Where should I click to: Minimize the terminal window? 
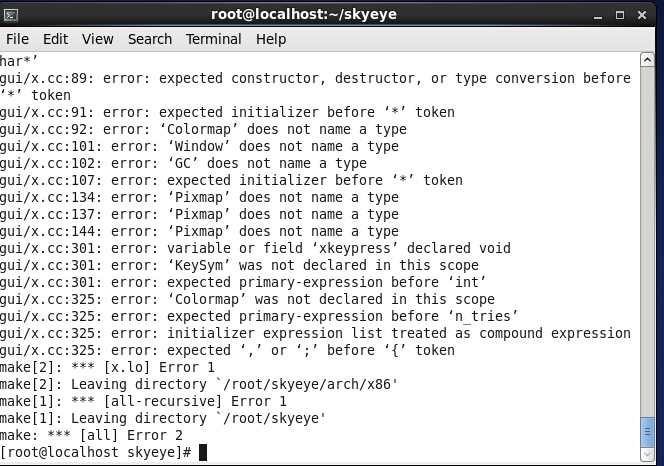pyautogui.click(x=598, y=16)
